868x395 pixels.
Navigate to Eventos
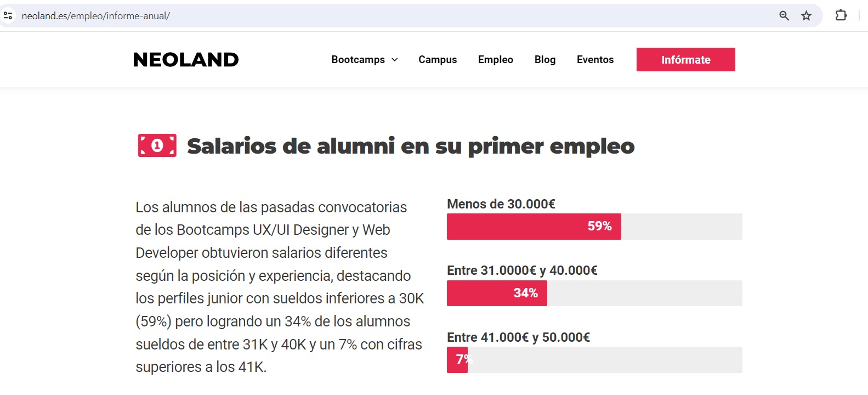pyautogui.click(x=595, y=60)
